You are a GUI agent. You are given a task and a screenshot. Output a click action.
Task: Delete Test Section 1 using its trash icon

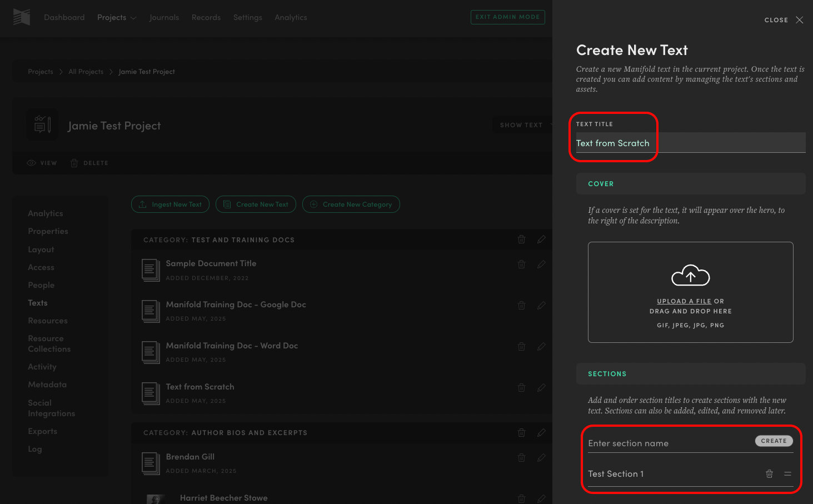769,474
